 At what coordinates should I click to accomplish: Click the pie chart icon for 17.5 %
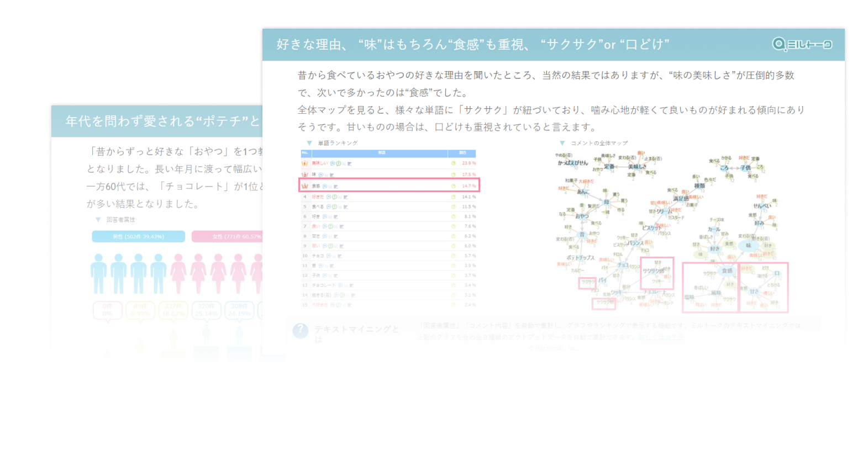[454, 174]
